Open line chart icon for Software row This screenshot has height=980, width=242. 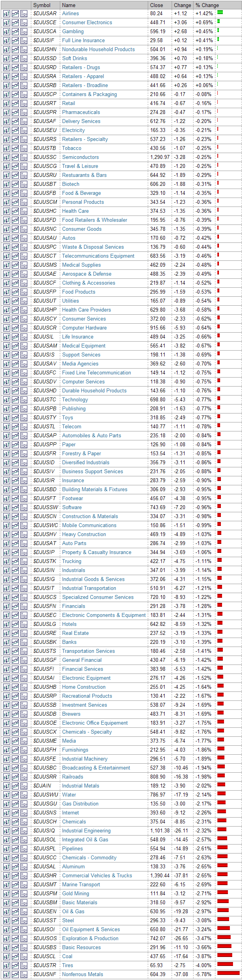click(x=15, y=508)
